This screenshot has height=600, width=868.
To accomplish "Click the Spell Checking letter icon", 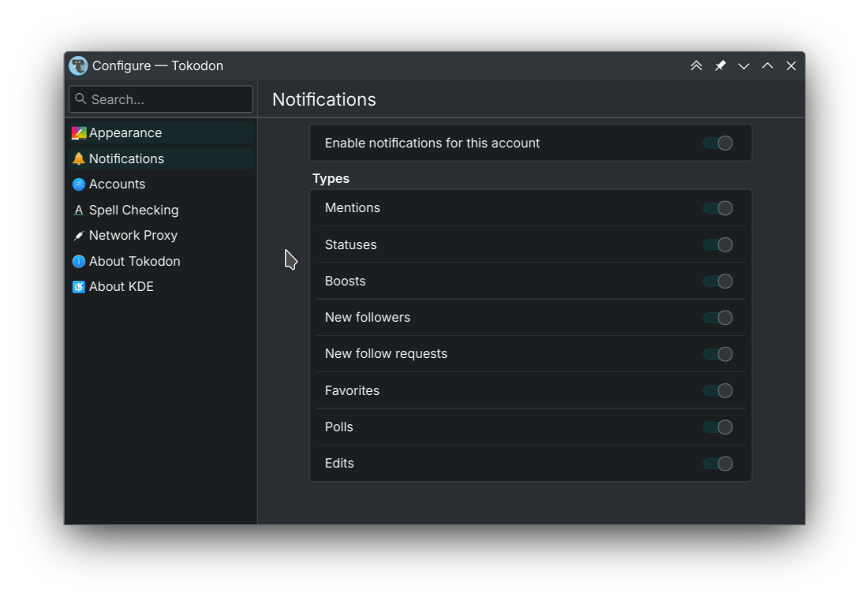I will (79, 211).
